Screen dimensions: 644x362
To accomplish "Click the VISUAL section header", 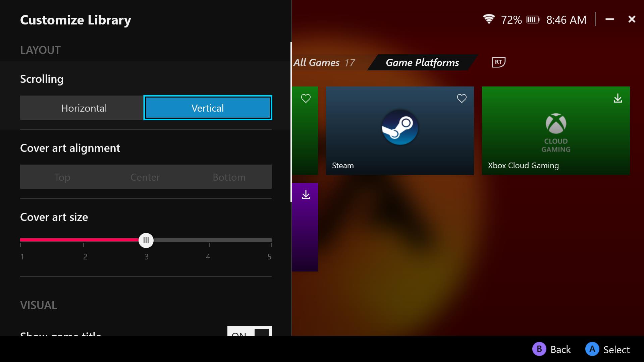I will [39, 305].
